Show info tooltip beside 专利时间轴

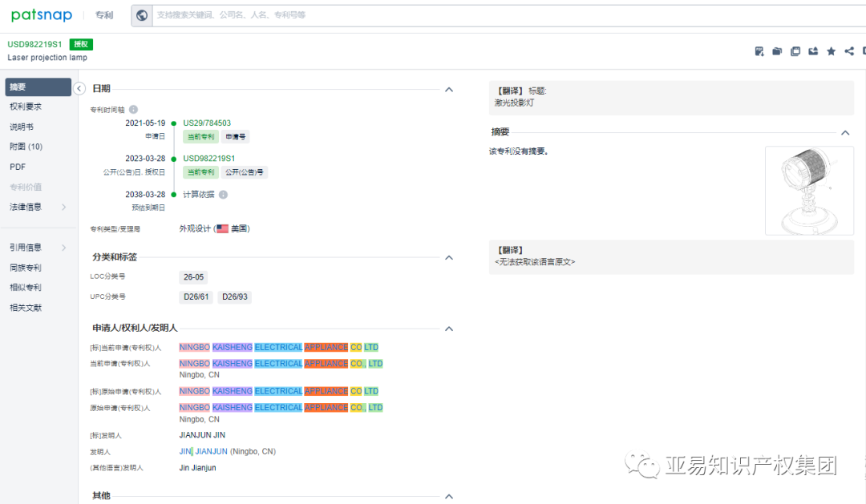134,109
